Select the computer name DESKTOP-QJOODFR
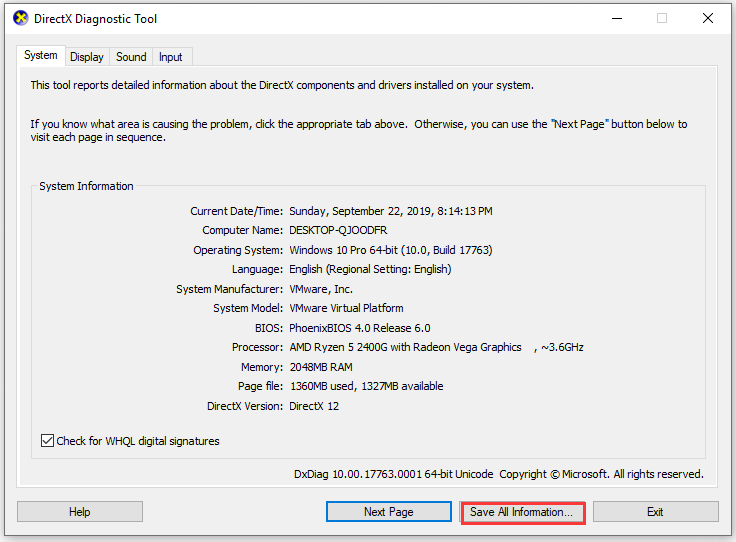Viewport: 736px width, 542px height. (338, 230)
